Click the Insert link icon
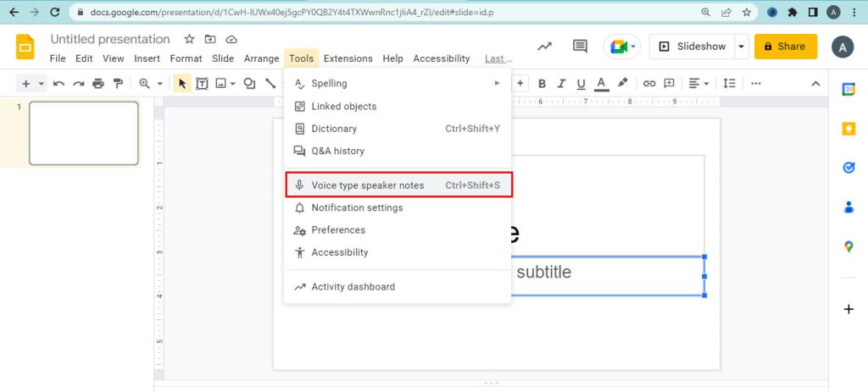Image resolution: width=868 pixels, height=392 pixels. click(x=649, y=83)
